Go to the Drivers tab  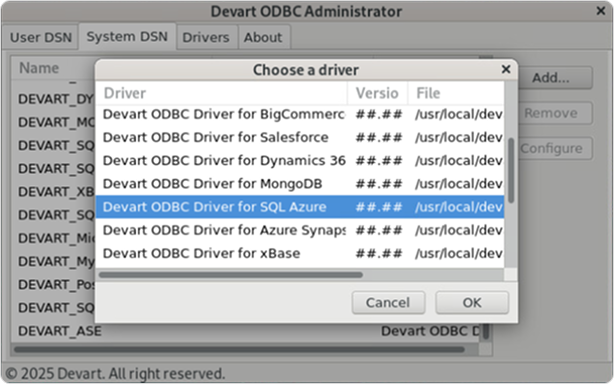click(206, 37)
